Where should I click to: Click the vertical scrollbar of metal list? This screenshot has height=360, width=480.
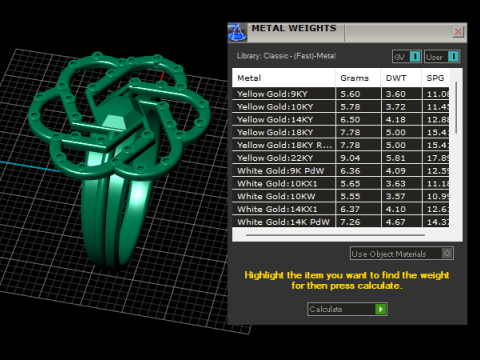[456, 108]
